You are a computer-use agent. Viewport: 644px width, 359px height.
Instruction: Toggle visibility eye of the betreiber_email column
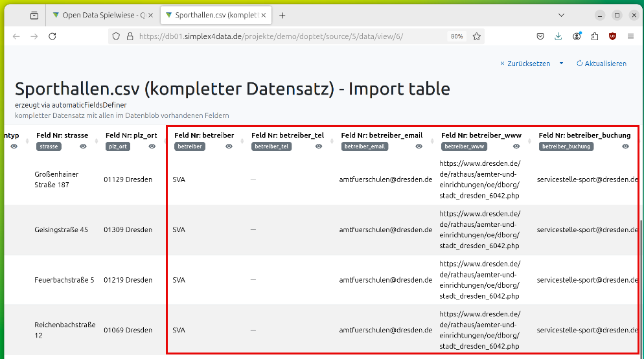click(419, 146)
